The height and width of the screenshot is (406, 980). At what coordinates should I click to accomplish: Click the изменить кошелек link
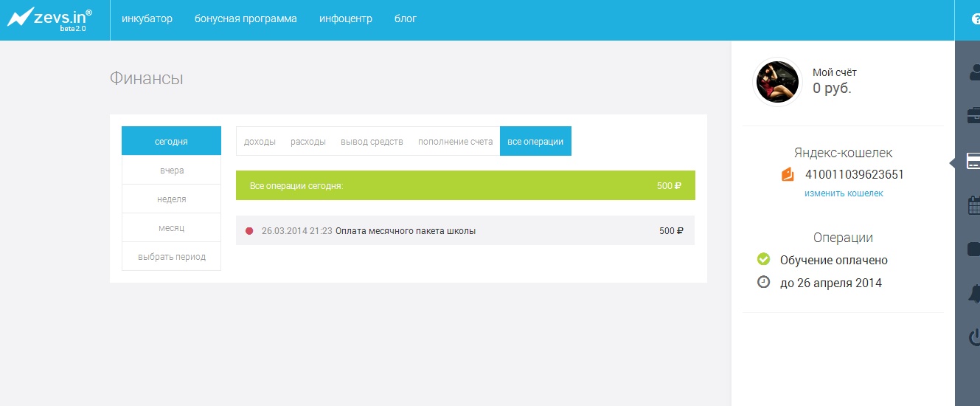[x=844, y=193]
